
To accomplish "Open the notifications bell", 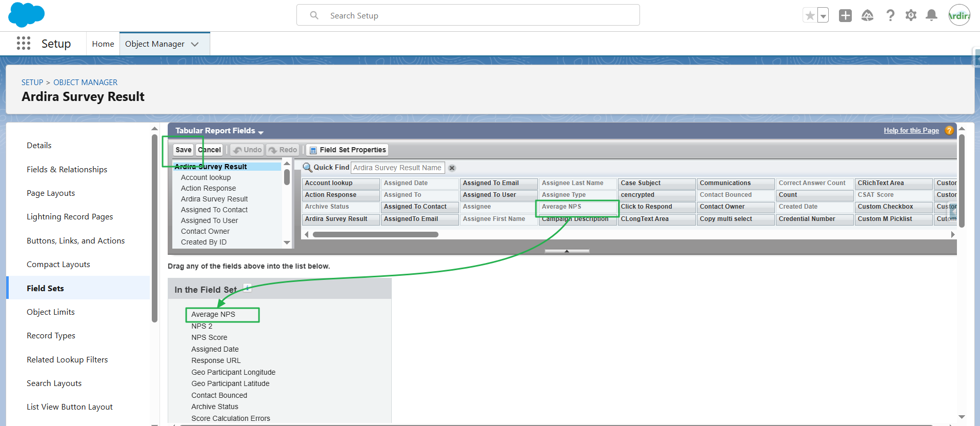I will click(x=931, y=15).
